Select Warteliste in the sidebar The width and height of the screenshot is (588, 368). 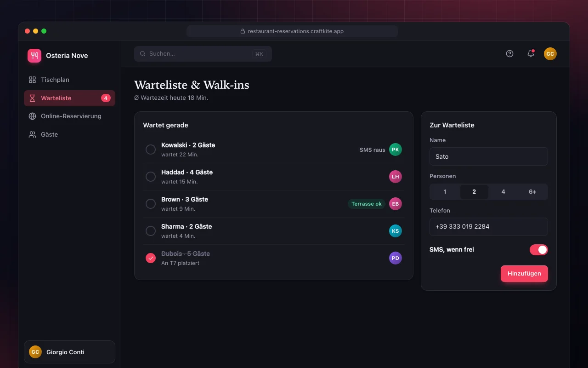(69, 98)
